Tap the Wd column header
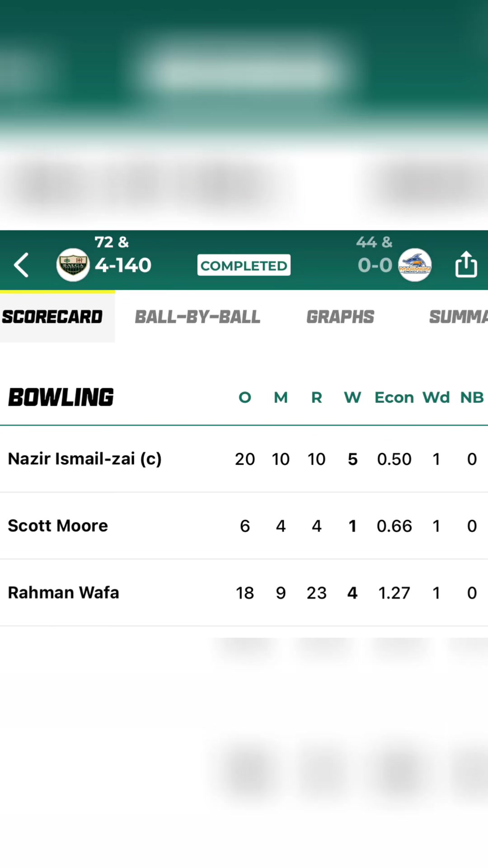Viewport: 488px width, 868px height. [436, 397]
